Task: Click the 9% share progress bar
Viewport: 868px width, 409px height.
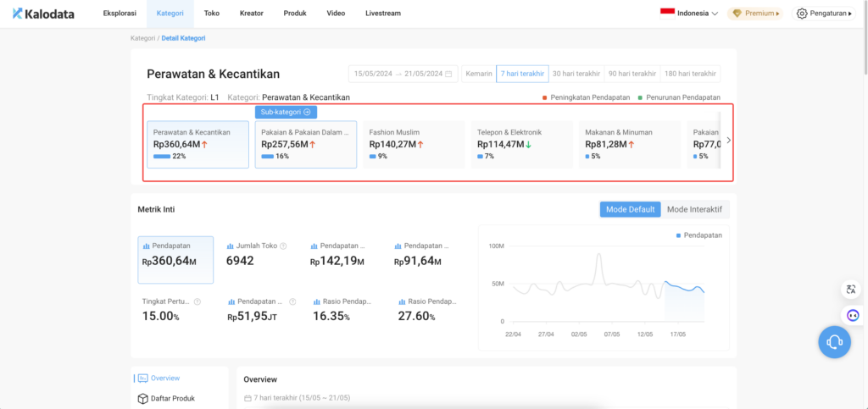Action: click(373, 157)
